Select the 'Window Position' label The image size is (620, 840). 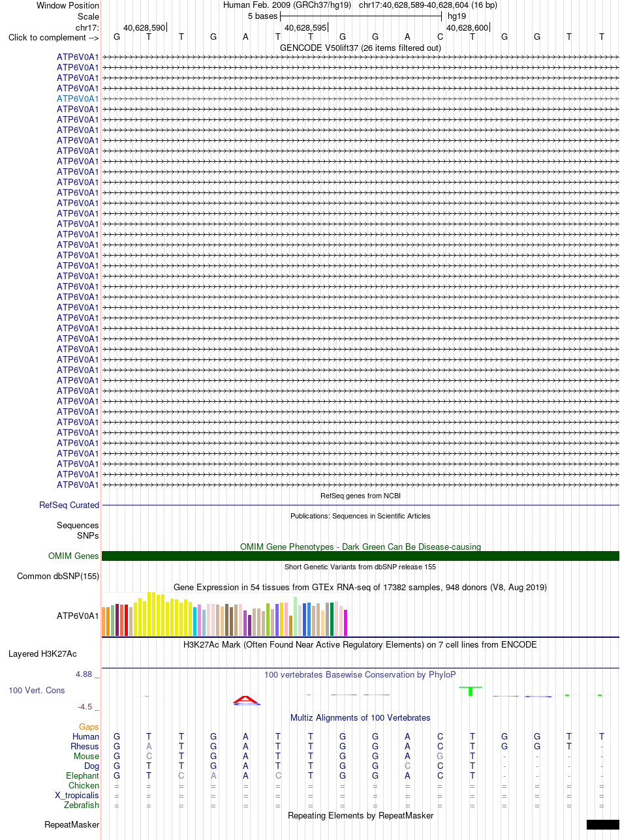pyautogui.click(x=68, y=5)
